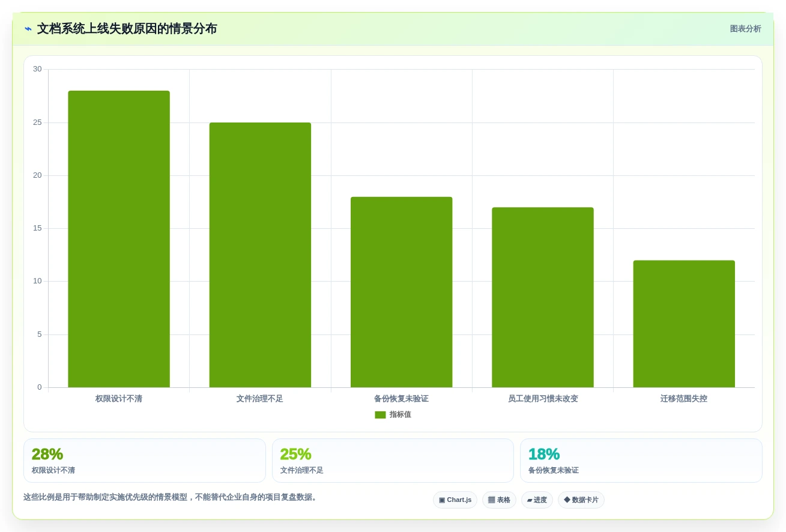Select the 员工使用习惯未改变 bar
786x532 pixels.
[543, 297]
